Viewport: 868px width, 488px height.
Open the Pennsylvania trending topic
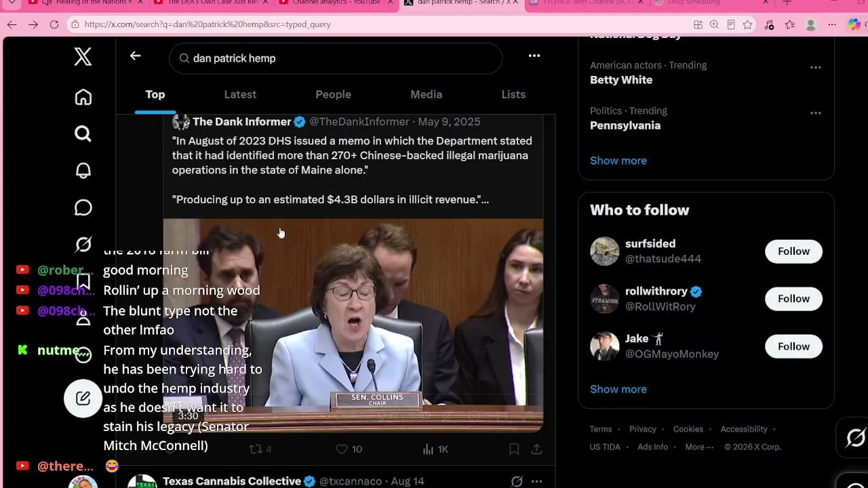click(x=625, y=125)
